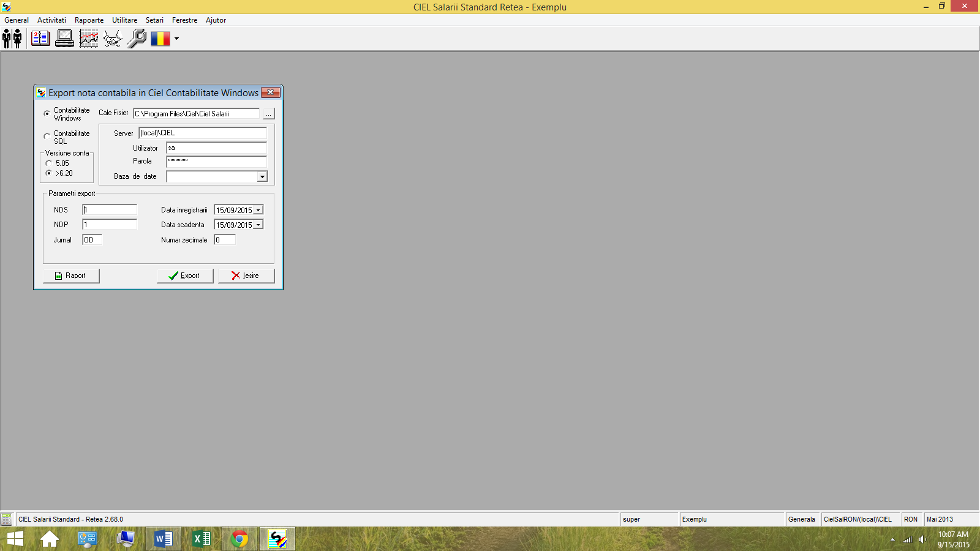The height and width of the screenshot is (551, 980).
Task: Open the control panel taskbar icon
Action: [88, 539]
